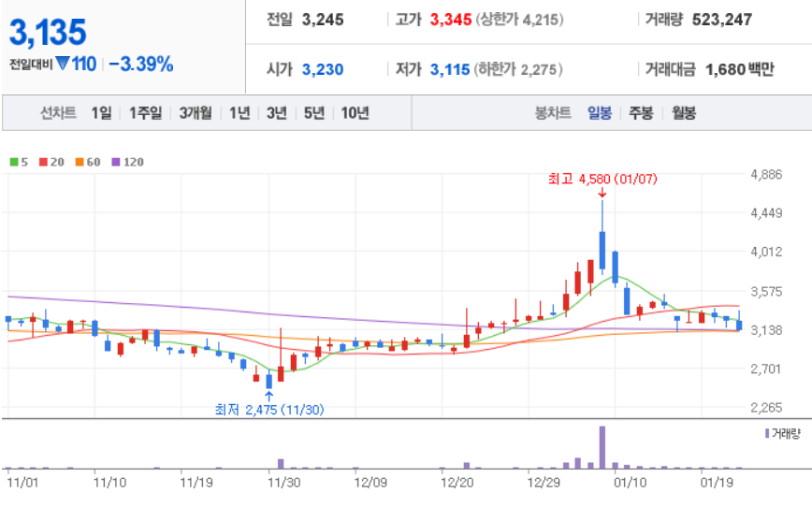Click the 4,449 price axis label

766,213
